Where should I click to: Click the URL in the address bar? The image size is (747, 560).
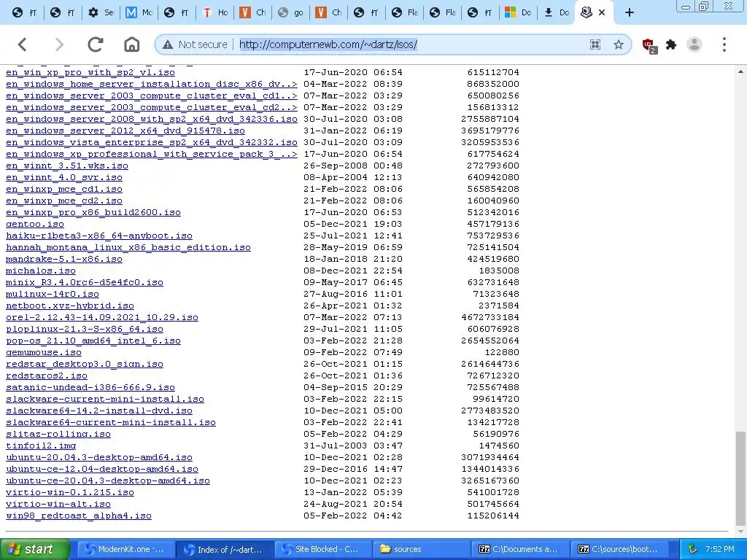pyautogui.click(x=328, y=44)
